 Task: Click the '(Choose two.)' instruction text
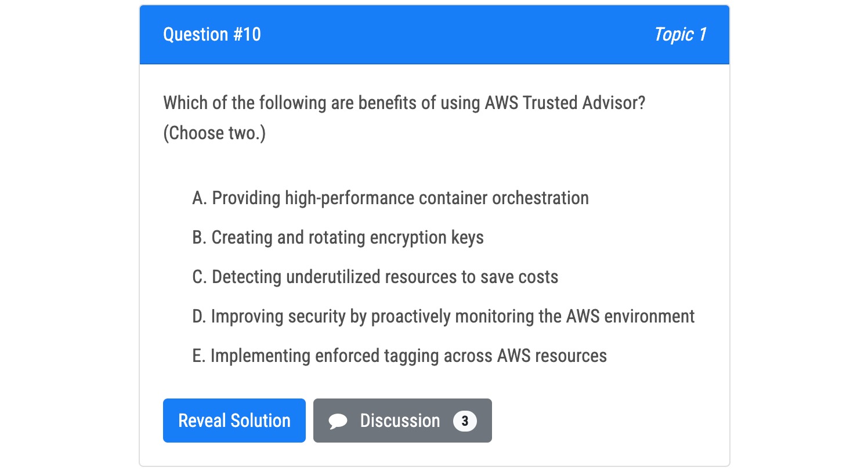click(214, 133)
